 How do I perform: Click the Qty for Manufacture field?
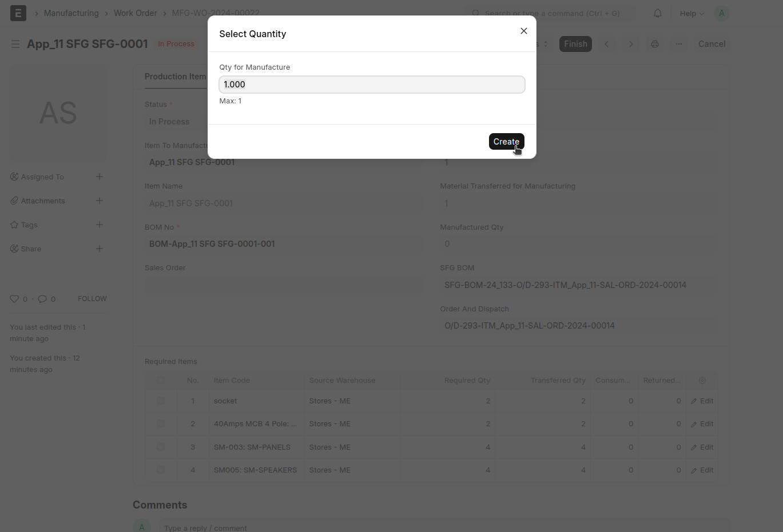click(x=372, y=85)
